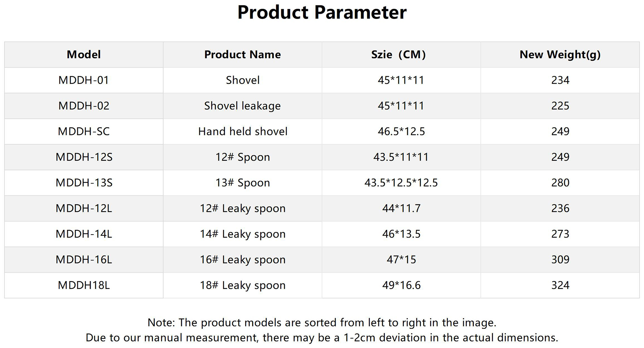Click the 18# Leaky spoon cell
Viewport: 644px width, 348px height.
(x=243, y=285)
